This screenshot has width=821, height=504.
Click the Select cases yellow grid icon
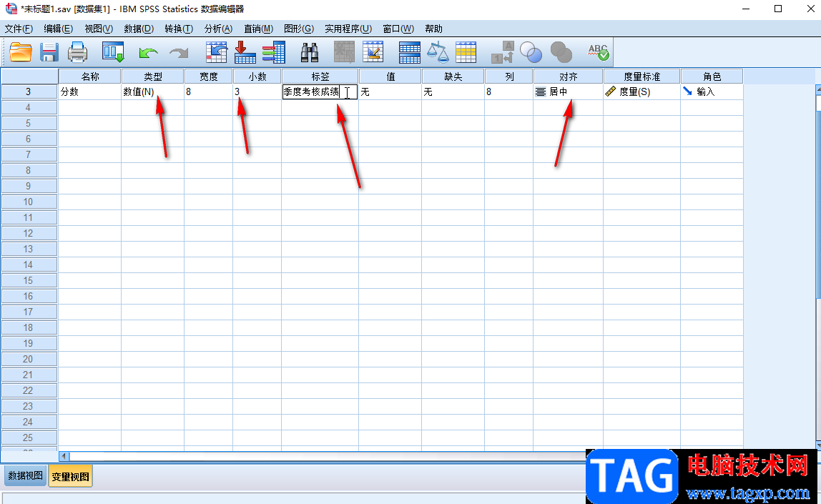click(x=466, y=52)
